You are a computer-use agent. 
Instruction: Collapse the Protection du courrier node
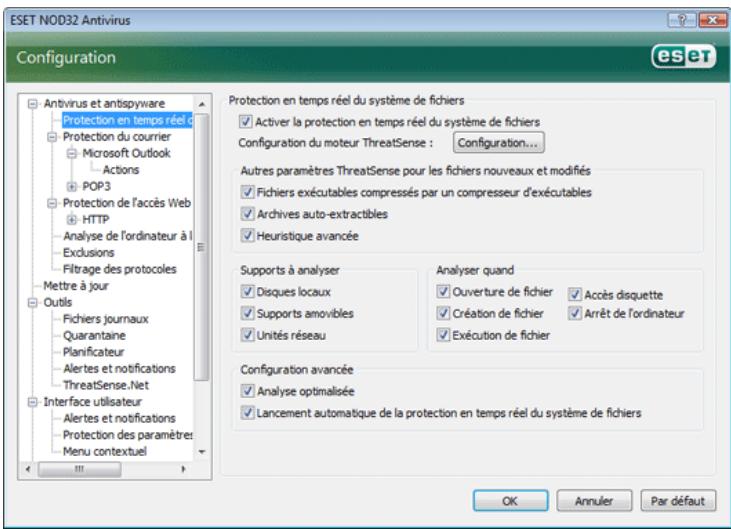[52, 137]
